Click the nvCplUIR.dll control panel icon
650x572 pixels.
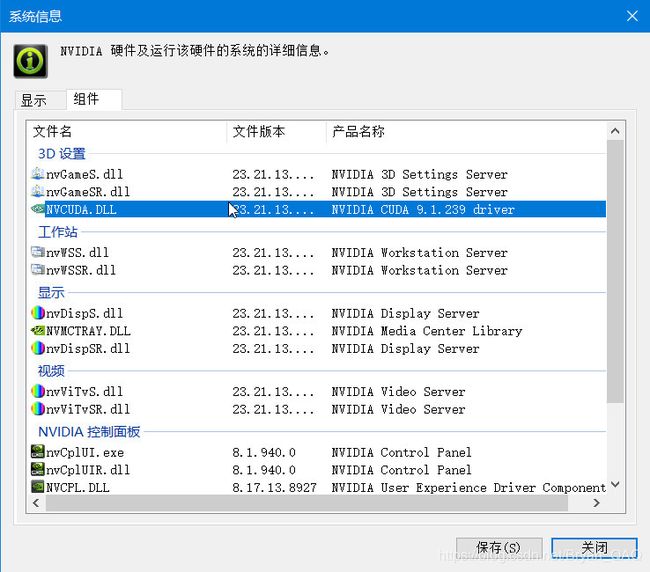click(38, 469)
